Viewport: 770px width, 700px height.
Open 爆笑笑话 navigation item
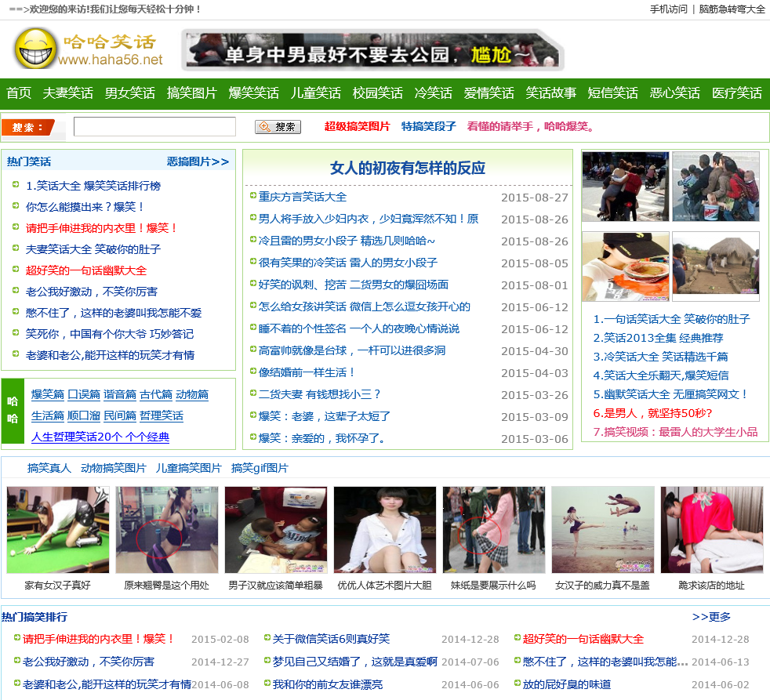coord(253,92)
